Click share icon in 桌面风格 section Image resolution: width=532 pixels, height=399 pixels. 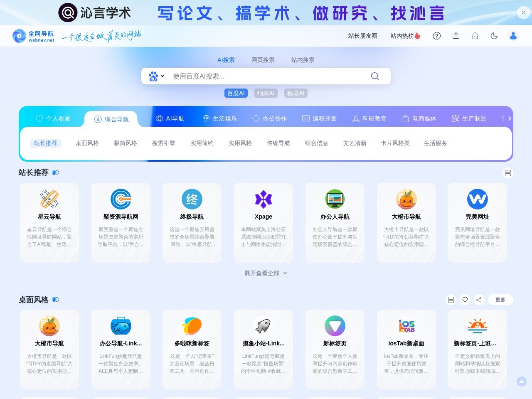point(479,300)
